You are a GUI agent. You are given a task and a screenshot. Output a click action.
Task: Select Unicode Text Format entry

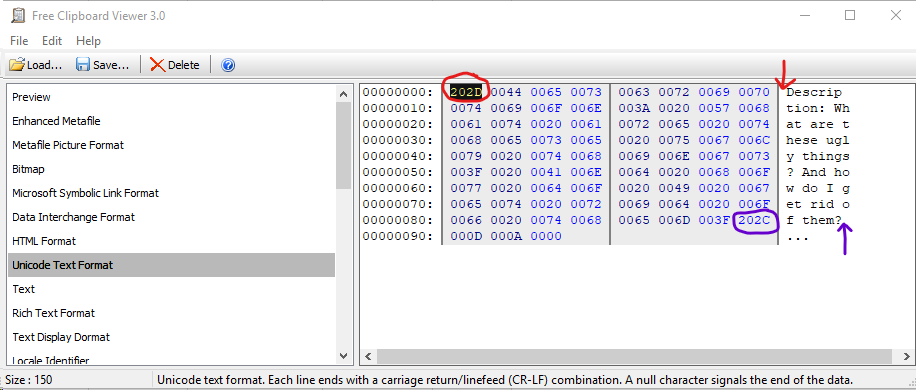point(172,264)
